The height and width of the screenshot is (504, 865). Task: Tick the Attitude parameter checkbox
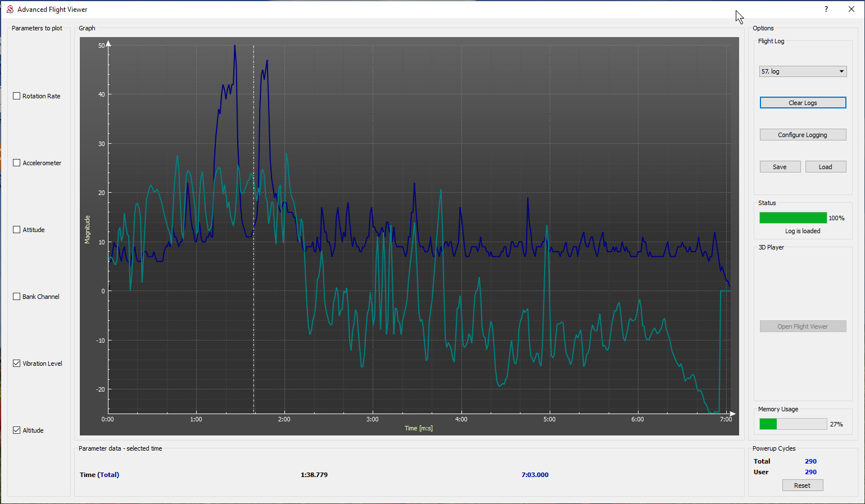[x=17, y=230]
